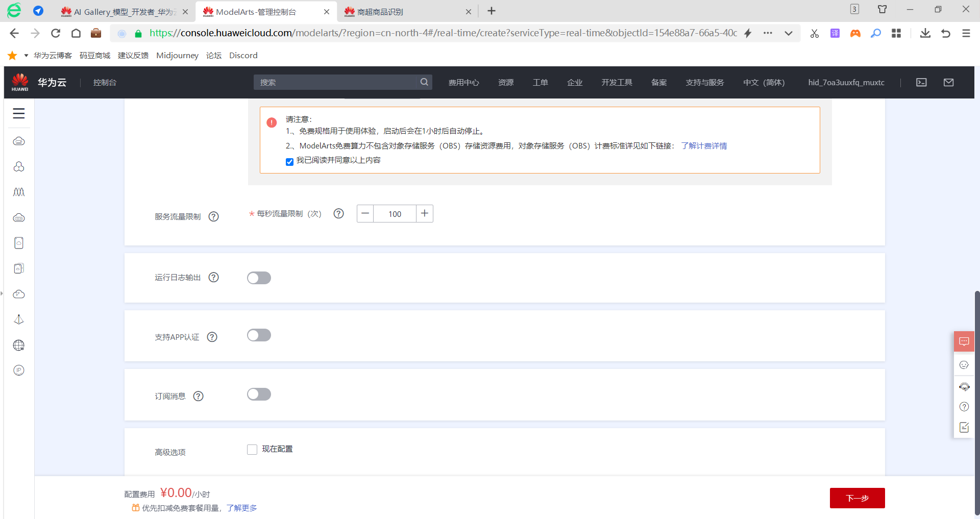Open the browser game controller icon

(855, 33)
